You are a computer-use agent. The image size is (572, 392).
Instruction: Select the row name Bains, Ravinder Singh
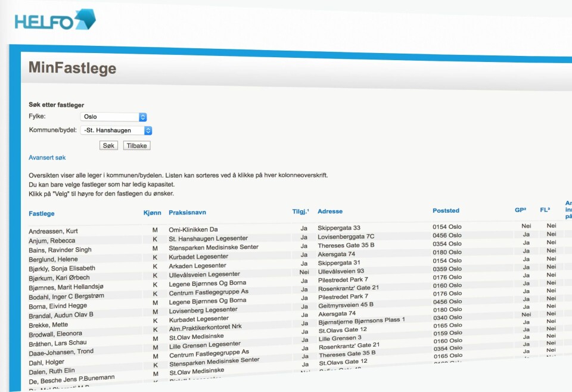(60, 250)
